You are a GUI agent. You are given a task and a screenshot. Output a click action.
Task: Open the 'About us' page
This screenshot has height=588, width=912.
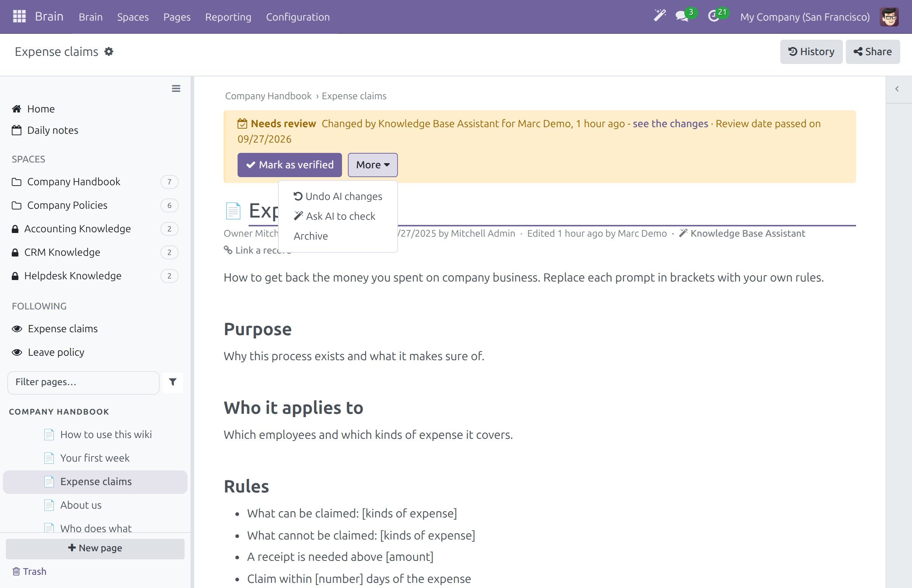(95, 505)
